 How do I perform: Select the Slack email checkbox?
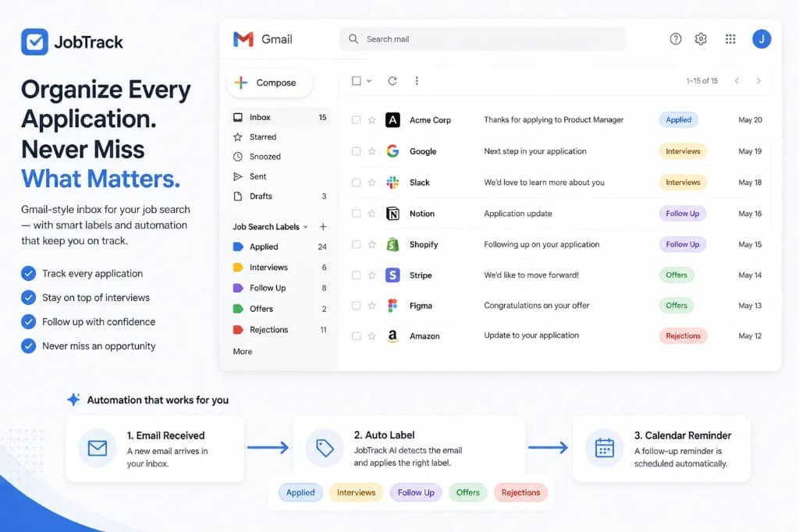(x=357, y=183)
